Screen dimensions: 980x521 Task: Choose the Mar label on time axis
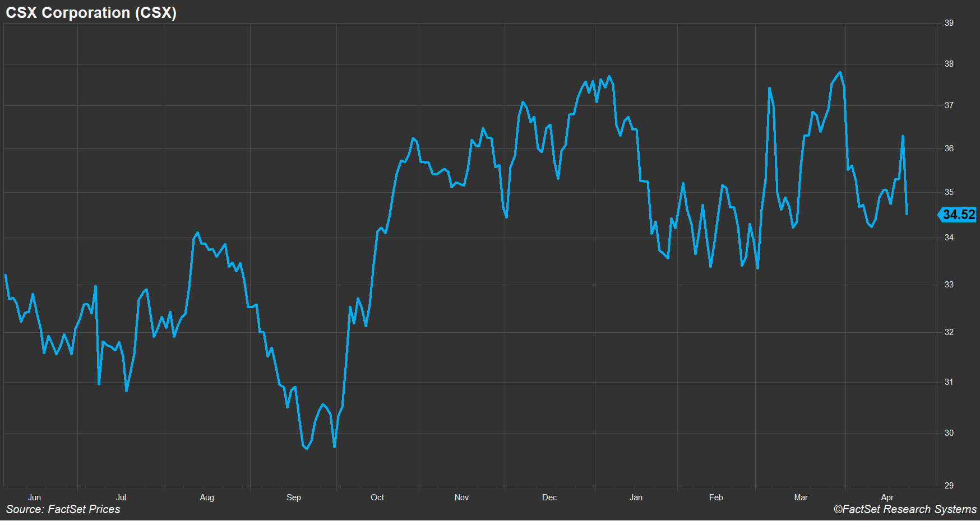point(801,497)
